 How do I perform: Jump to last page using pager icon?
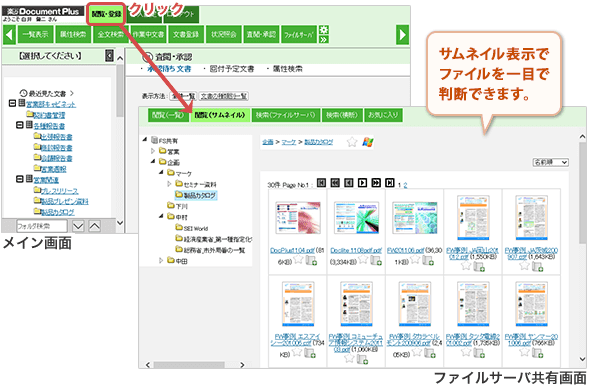[x=390, y=183]
